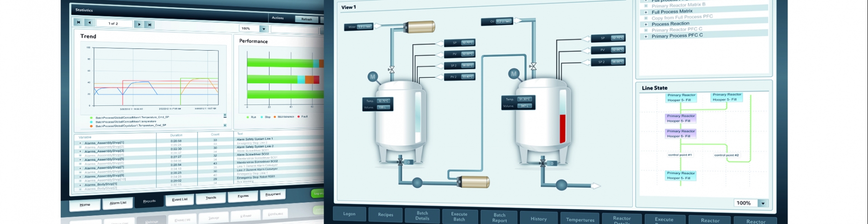
Task: Click the motor M icon on left reactor
Action: pyautogui.click(x=373, y=77)
